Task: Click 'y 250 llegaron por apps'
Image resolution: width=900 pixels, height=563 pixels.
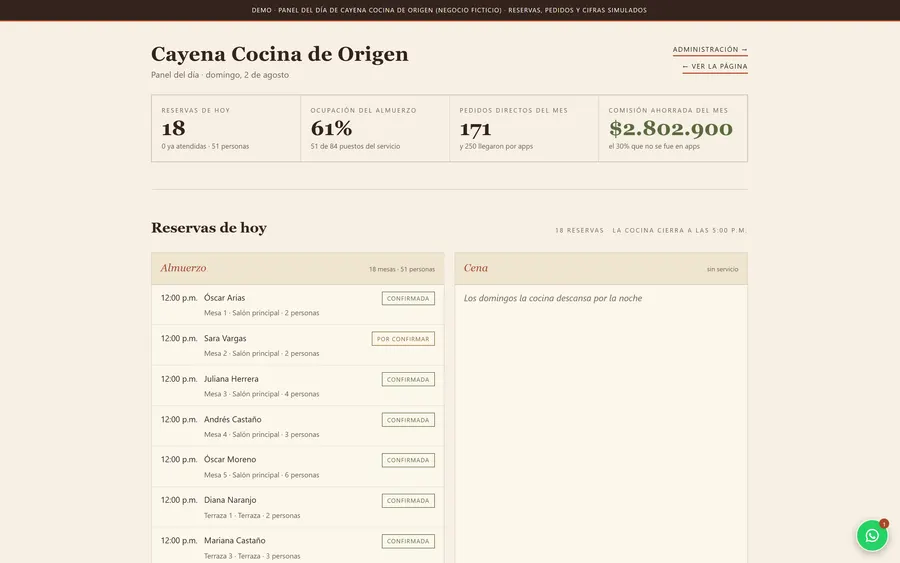Action: [x=496, y=146]
